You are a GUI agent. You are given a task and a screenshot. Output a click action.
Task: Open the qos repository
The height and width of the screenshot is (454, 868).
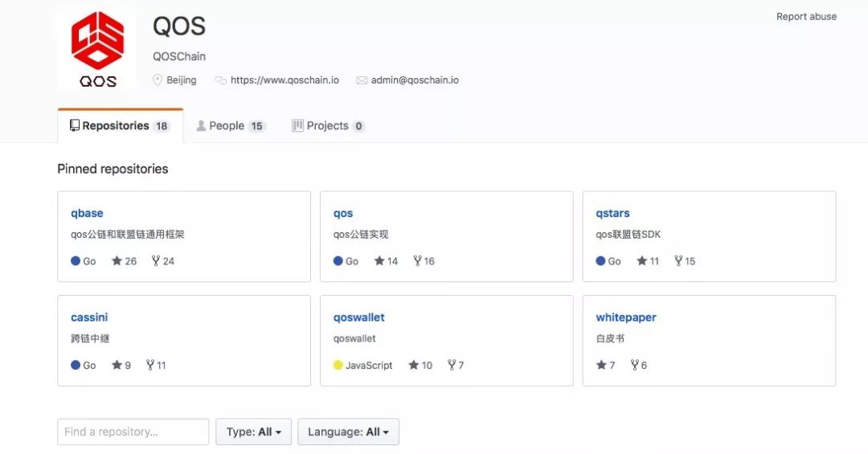(342, 213)
